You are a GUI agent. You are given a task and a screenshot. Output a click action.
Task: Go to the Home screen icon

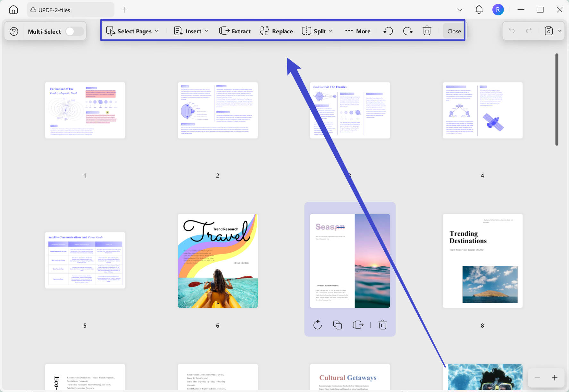[x=13, y=10]
